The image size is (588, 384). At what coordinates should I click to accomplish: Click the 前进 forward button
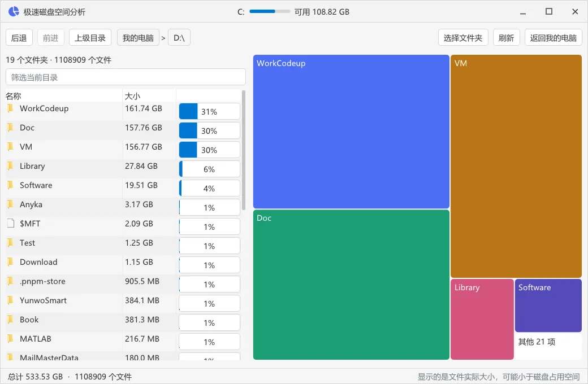pyautogui.click(x=51, y=37)
